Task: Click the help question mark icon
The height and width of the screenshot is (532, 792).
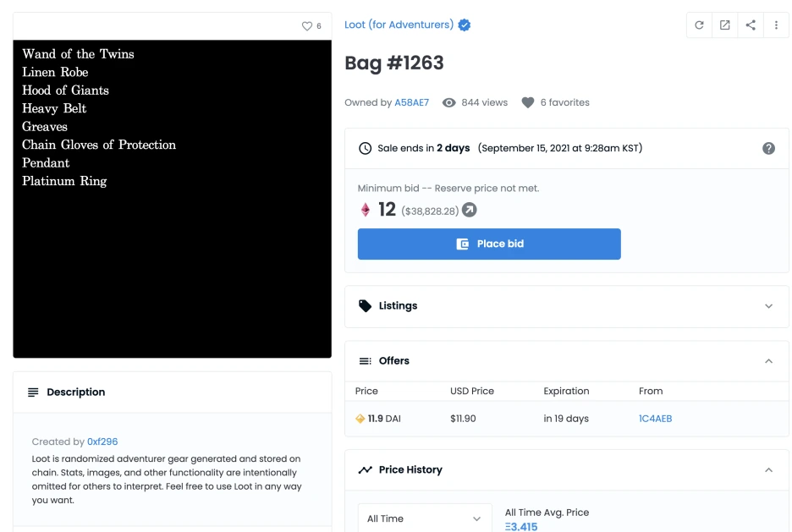Action: tap(768, 148)
